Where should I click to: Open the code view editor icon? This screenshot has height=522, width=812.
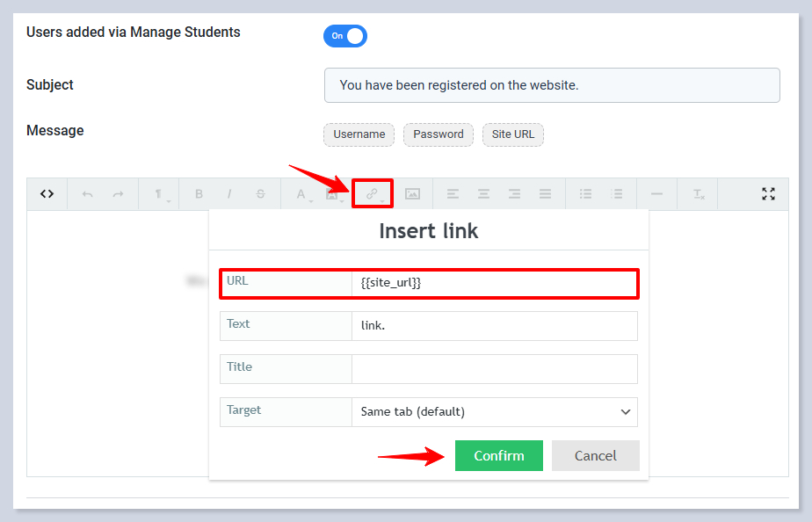click(x=47, y=194)
